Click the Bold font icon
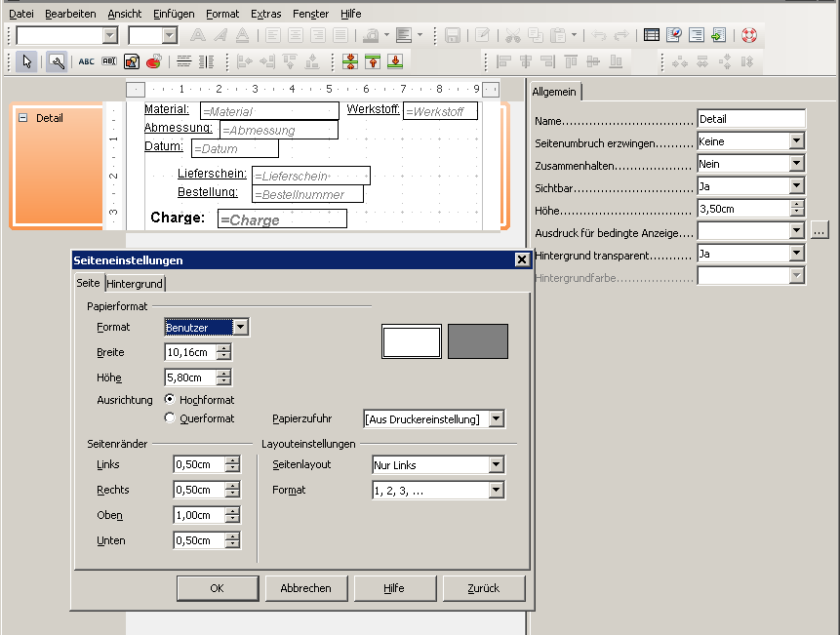The width and height of the screenshot is (840, 635). [198, 35]
